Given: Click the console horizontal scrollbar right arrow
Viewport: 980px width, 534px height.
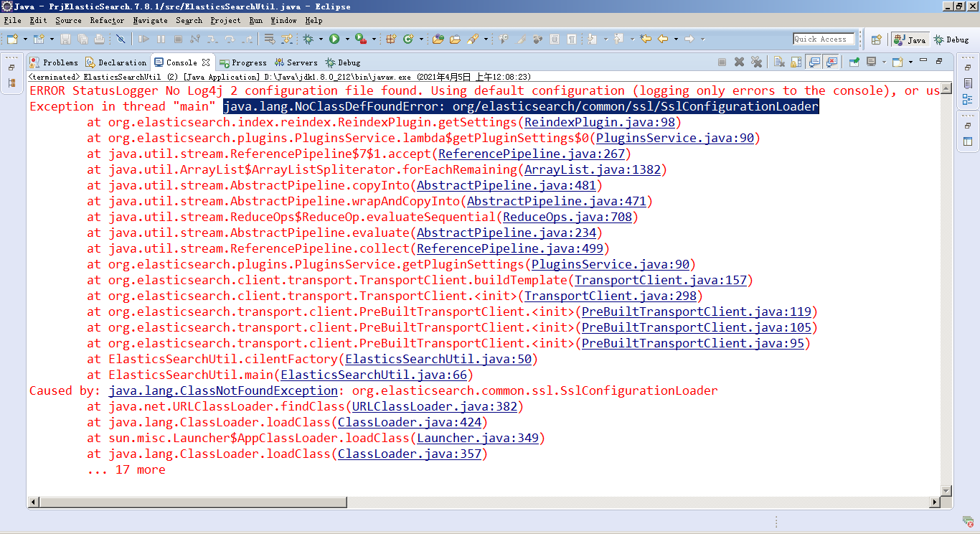Looking at the screenshot, I should [x=935, y=502].
